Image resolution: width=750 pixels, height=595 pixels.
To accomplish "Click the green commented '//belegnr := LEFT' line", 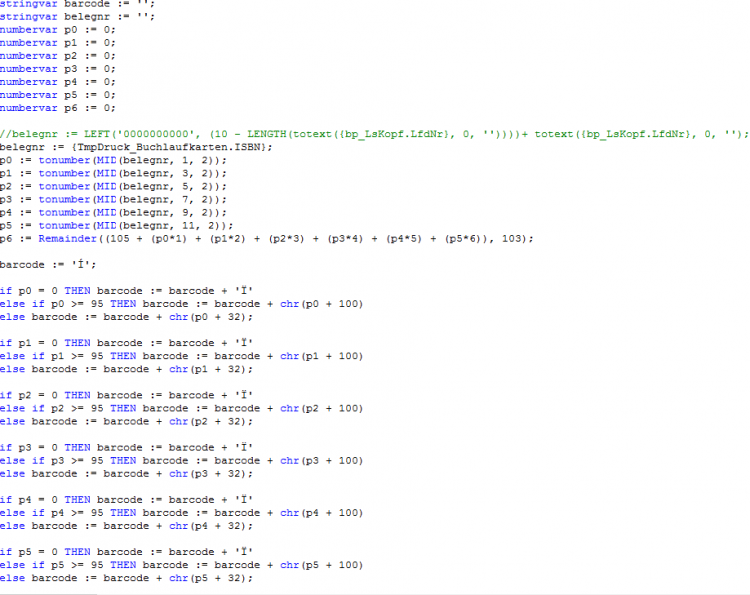I will coord(374,134).
